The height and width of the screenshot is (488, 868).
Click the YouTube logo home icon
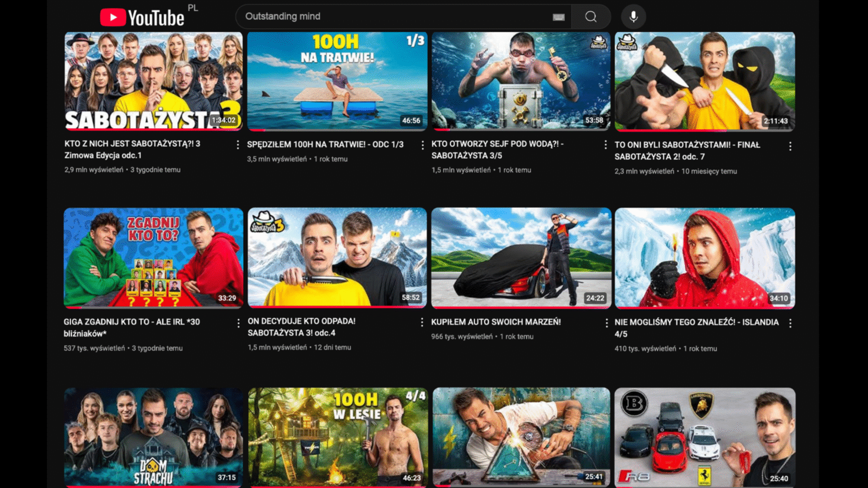click(142, 18)
